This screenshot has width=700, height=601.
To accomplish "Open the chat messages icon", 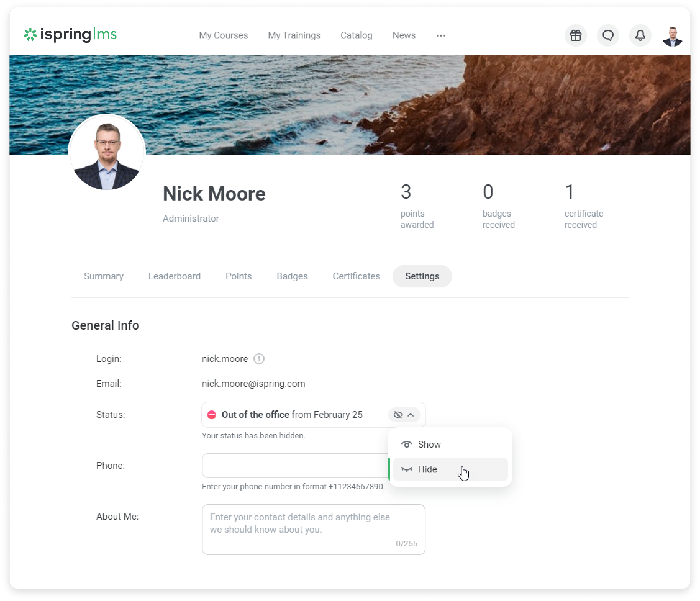I will click(x=608, y=35).
